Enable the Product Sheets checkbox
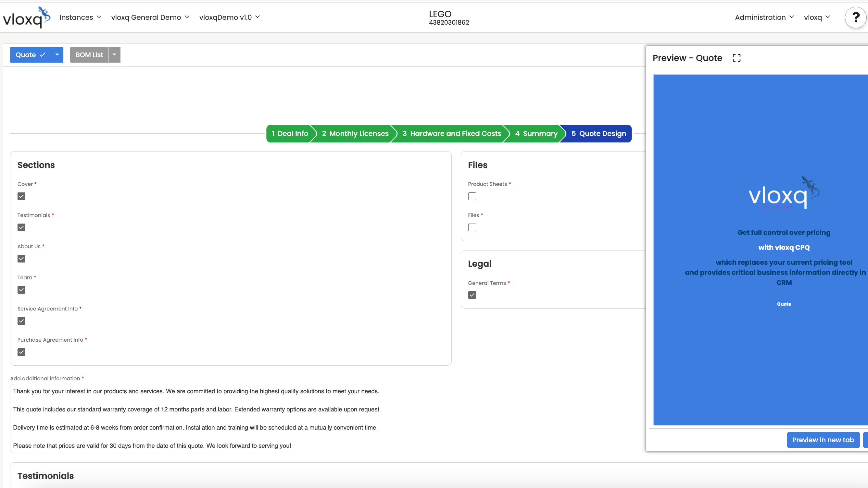Image resolution: width=868 pixels, height=488 pixels. pyautogui.click(x=472, y=196)
